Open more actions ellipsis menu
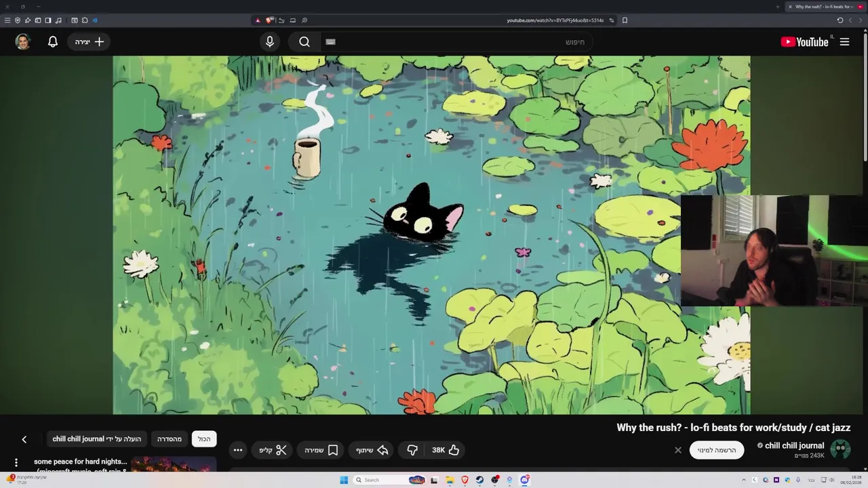 click(x=238, y=450)
